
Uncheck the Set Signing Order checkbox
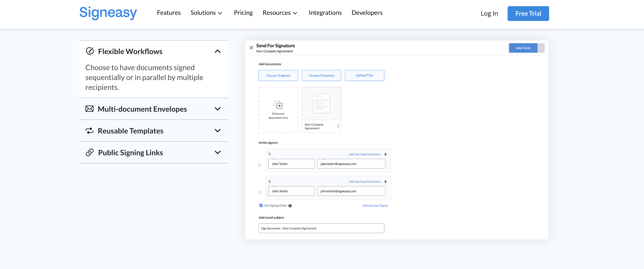[261, 205]
